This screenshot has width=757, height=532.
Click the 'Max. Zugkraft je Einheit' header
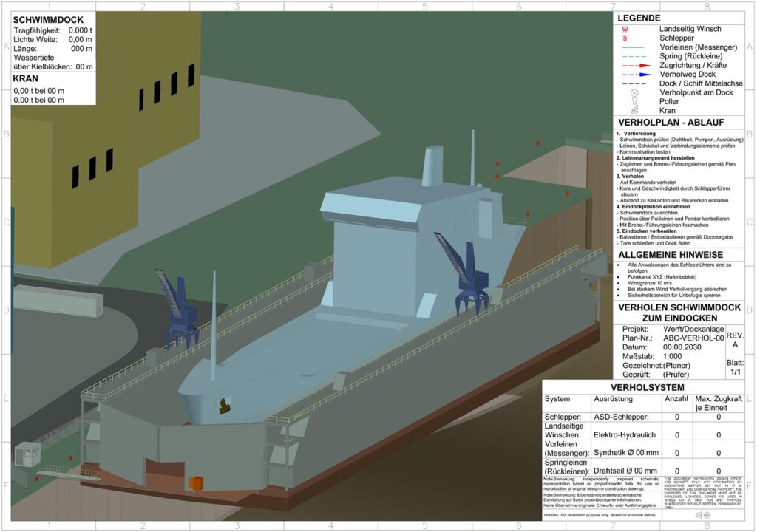[719, 403]
